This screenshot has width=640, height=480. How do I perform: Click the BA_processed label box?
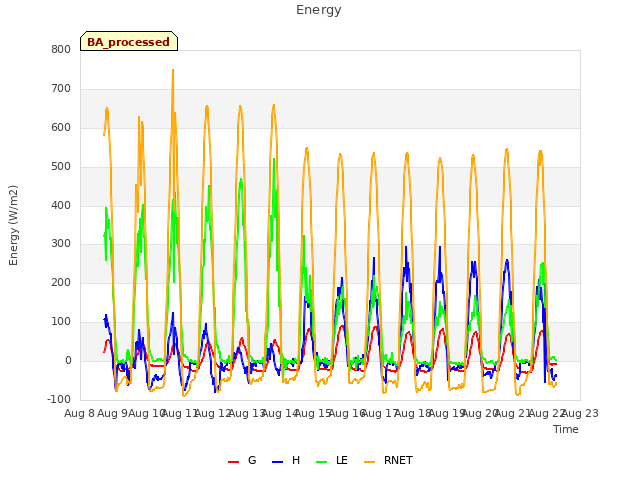129,41
